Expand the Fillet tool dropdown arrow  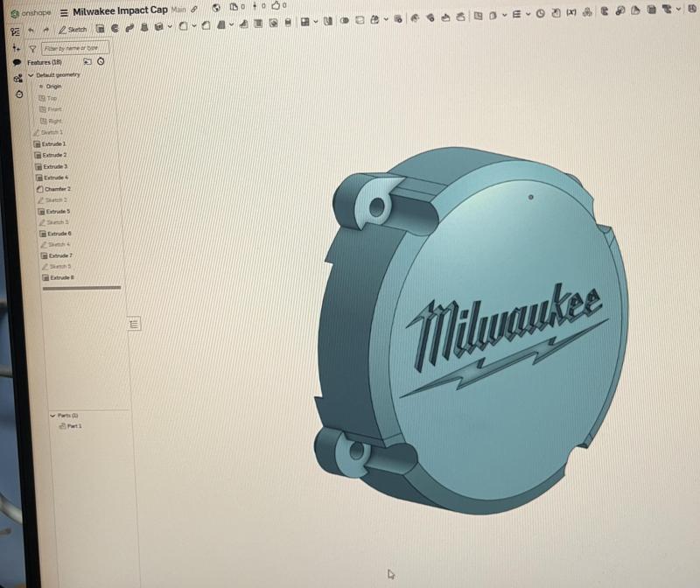[194, 26]
